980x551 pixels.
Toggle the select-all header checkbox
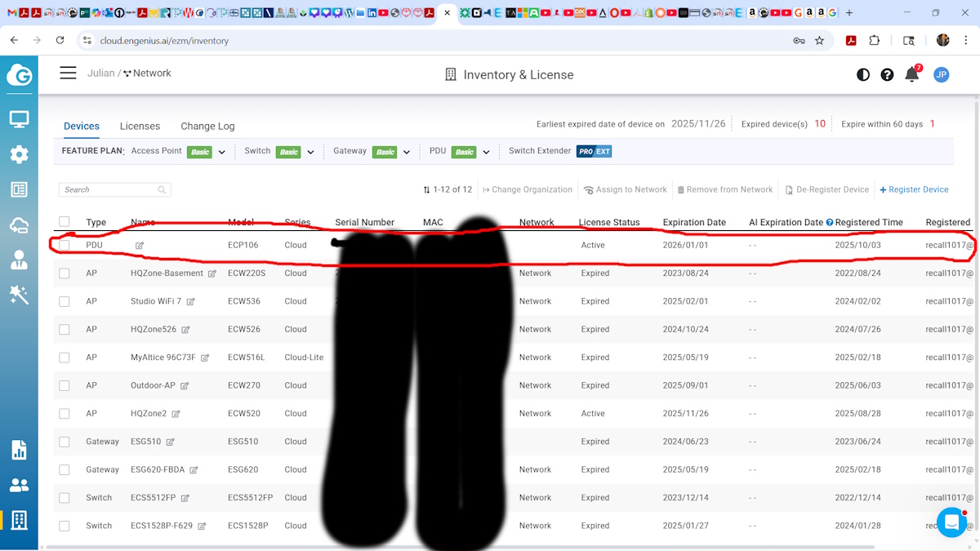click(x=65, y=222)
